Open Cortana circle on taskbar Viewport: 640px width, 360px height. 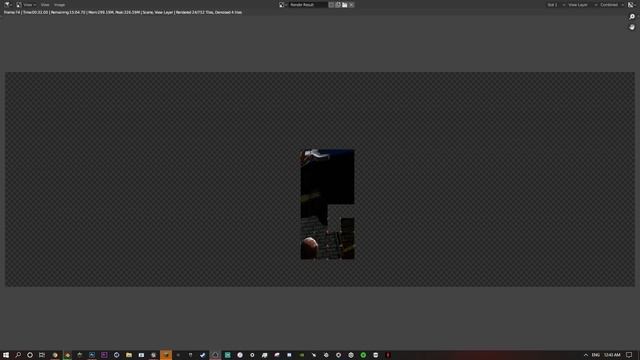point(30,355)
